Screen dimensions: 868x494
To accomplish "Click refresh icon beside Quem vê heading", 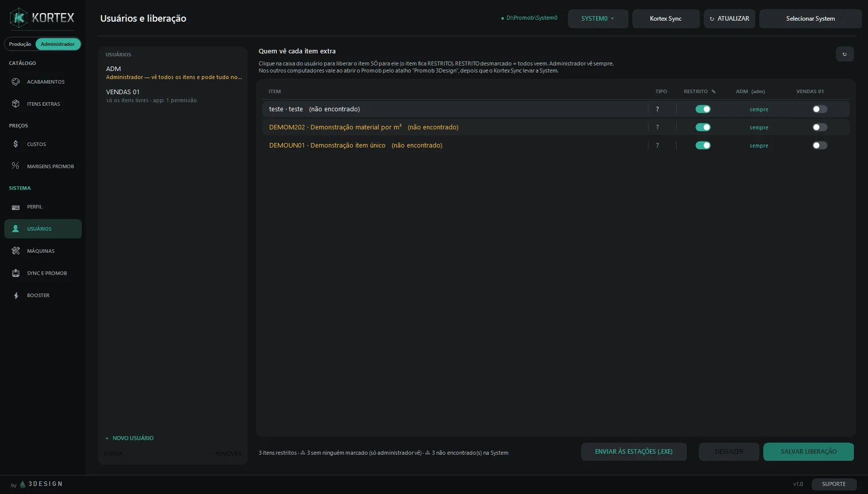I will tap(844, 54).
